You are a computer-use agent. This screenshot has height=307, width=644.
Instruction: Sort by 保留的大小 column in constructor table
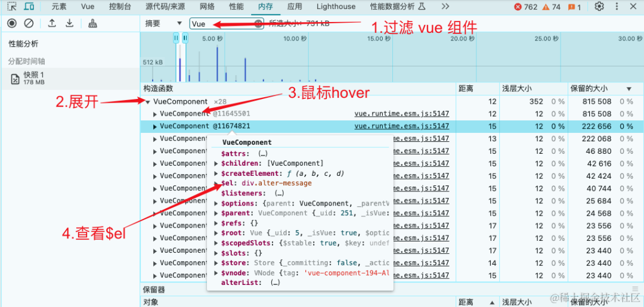605,89
